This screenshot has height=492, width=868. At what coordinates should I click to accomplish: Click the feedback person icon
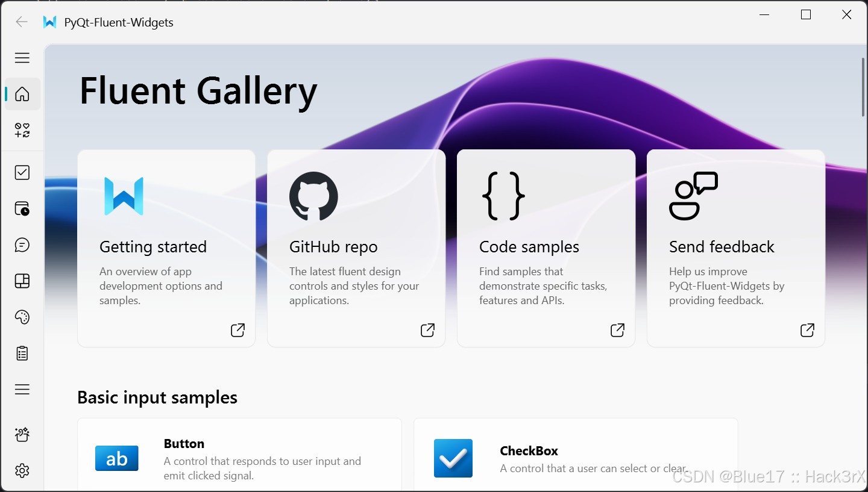pyautogui.click(x=694, y=196)
